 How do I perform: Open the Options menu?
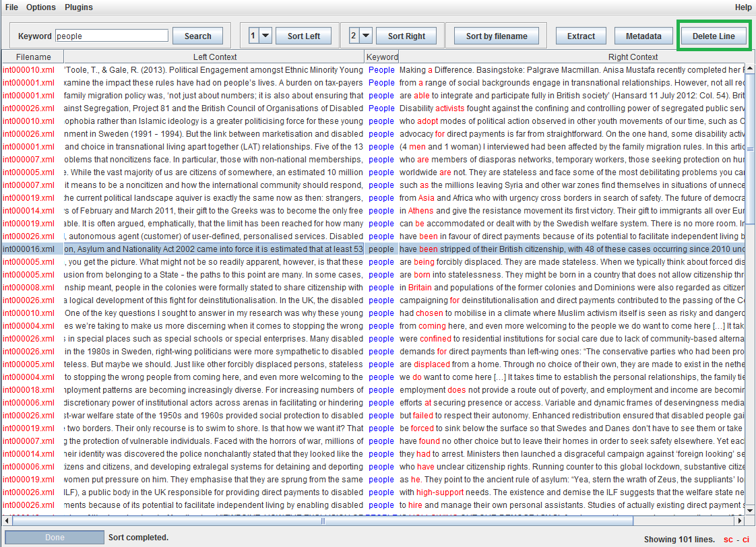tap(41, 7)
